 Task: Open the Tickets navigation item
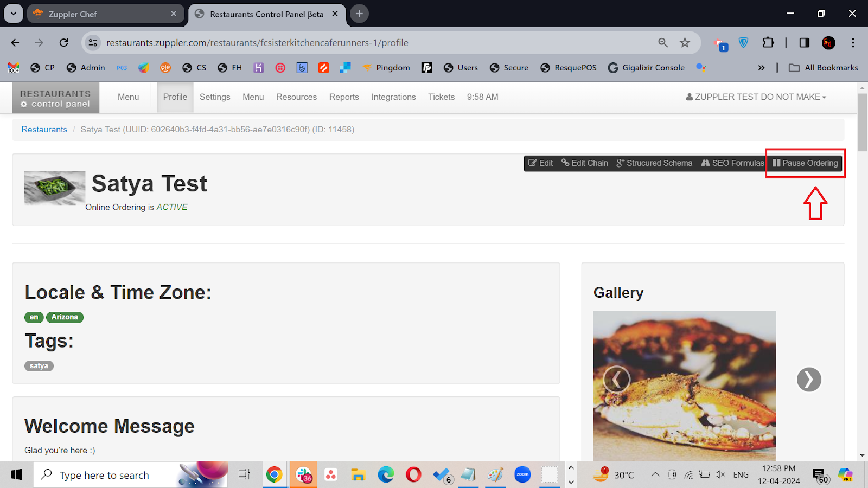point(441,97)
